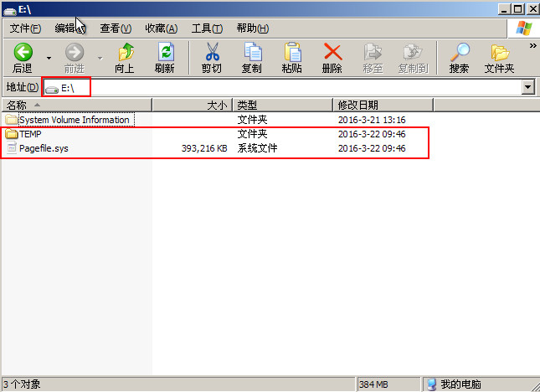
Task: Open the back history dropdown arrow
Action: coord(49,58)
